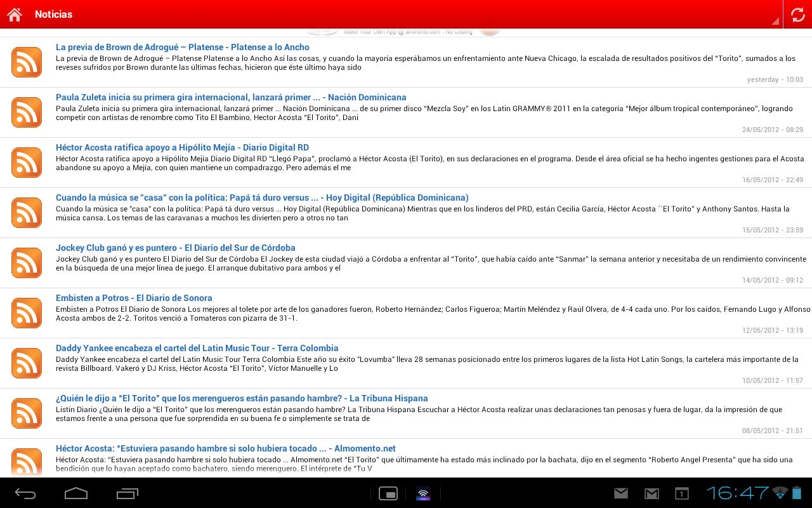Image resolution: width=812 pixels, height=508 pixels.
Task: Select the summary mentioning Cecilia García
Action: click(x=422, y=213)
